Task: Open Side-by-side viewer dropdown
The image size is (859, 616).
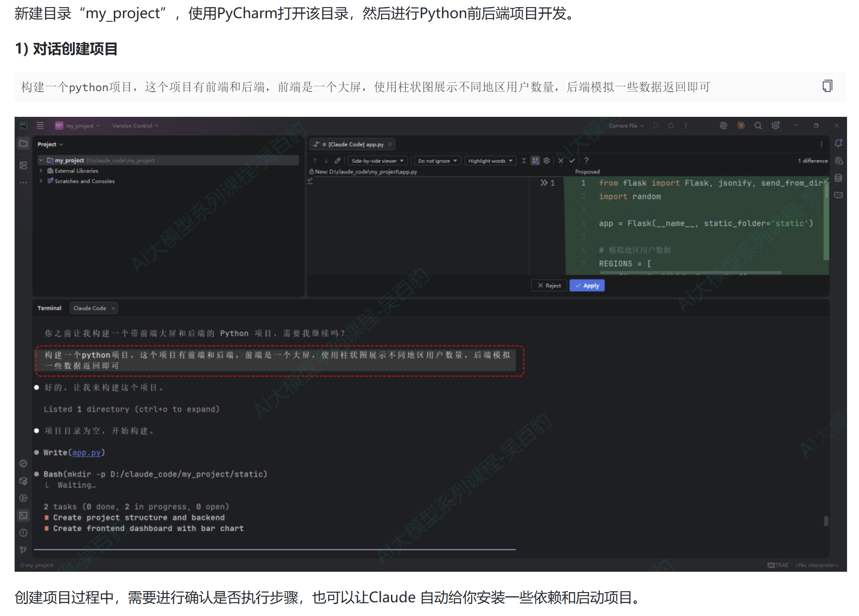Action: [377, 161]
